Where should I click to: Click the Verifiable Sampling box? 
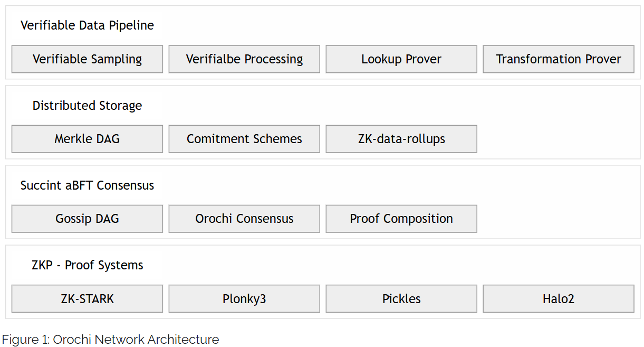click(x=87, y=59)
